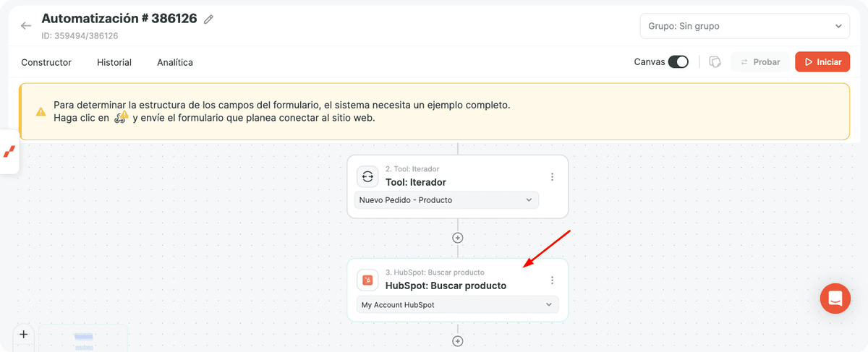Open the Grupo: Sin grupo dropdown
The width and height of the screenshot is (868, 352).
click(x=744, y=26)
